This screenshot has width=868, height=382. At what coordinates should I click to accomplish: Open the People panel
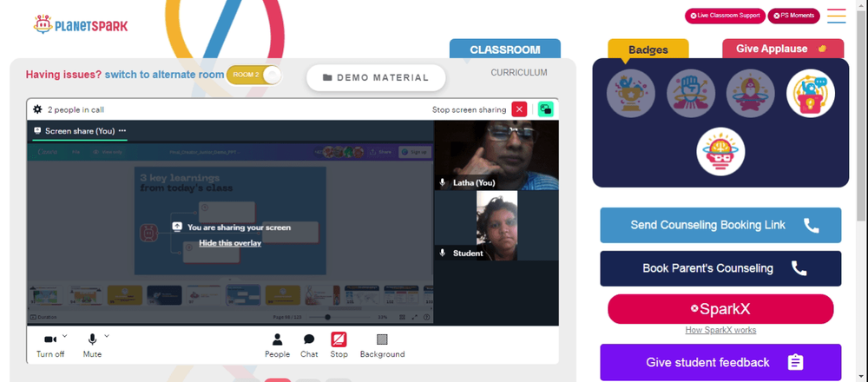point(278,346)
